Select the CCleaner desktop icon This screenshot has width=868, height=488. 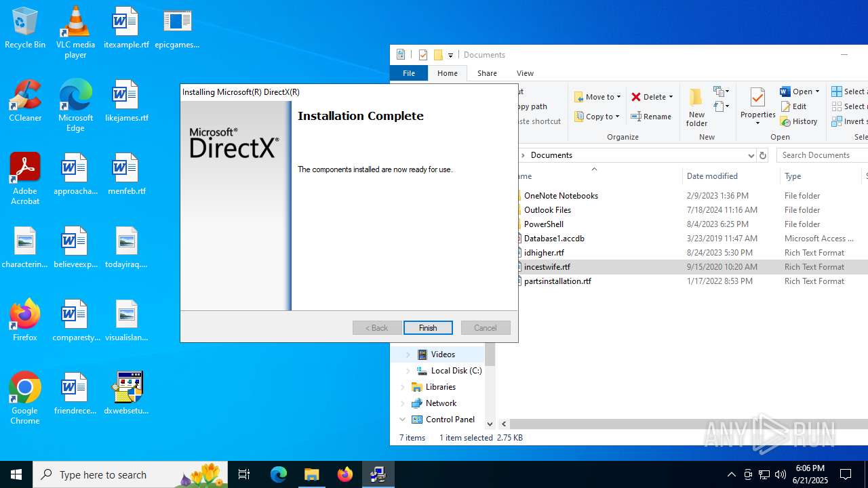coord(25,101)
